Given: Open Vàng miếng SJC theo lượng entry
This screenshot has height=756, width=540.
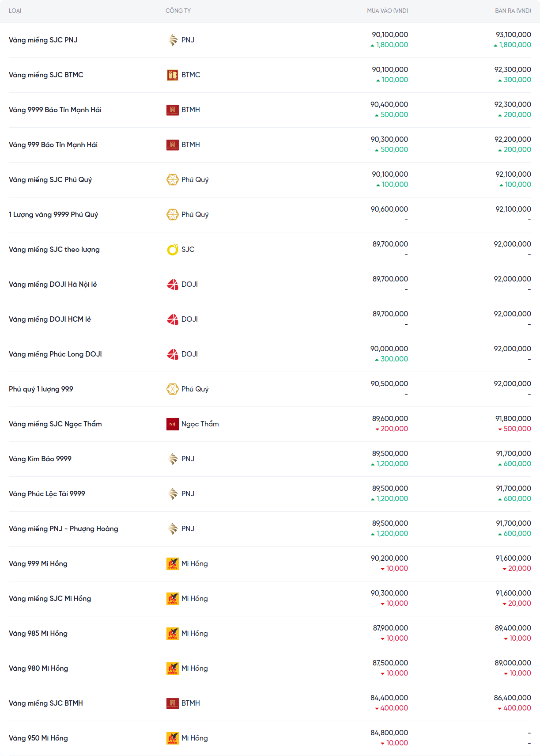Looking at the screenshot, I should 54,250.
